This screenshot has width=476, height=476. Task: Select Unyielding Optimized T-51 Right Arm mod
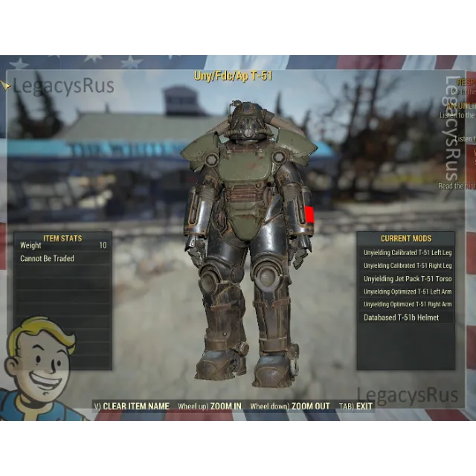coord(406,304)
